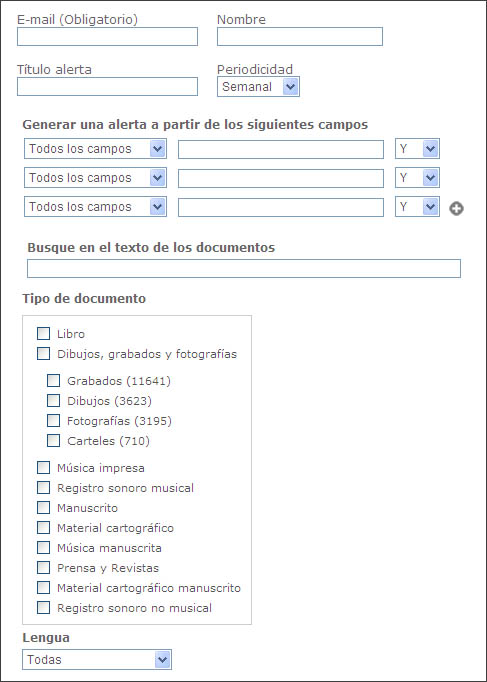The width and height of the screenshot is (487, 682).
Task: Open the third row Y operator dropdown
Action: point(417,207)
